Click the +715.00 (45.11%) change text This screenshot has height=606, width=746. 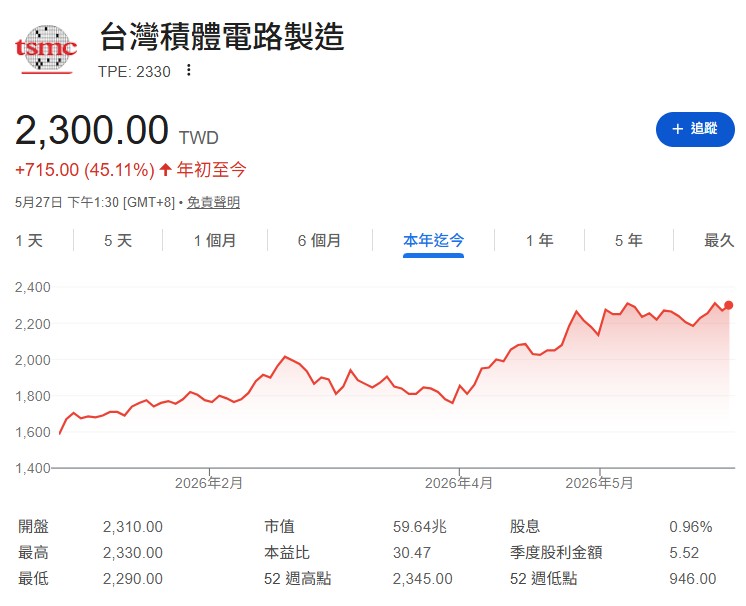pyautogui.click(x=85, y=170)
